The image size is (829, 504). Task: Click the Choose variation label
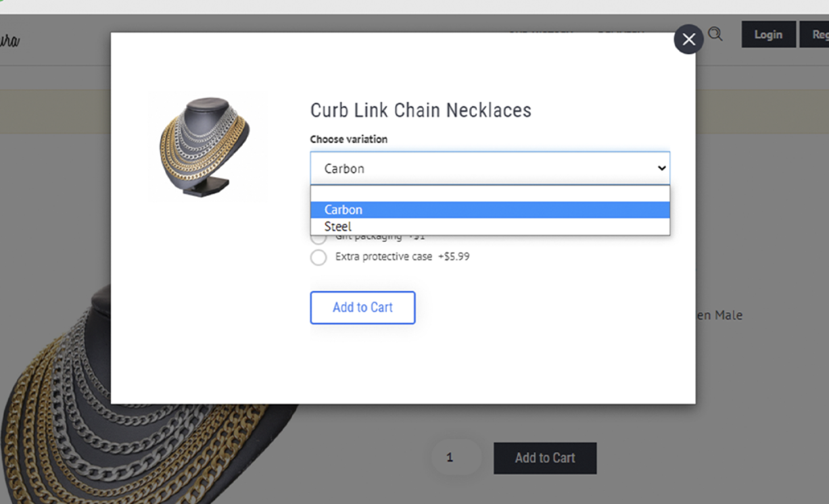[349, 139]
